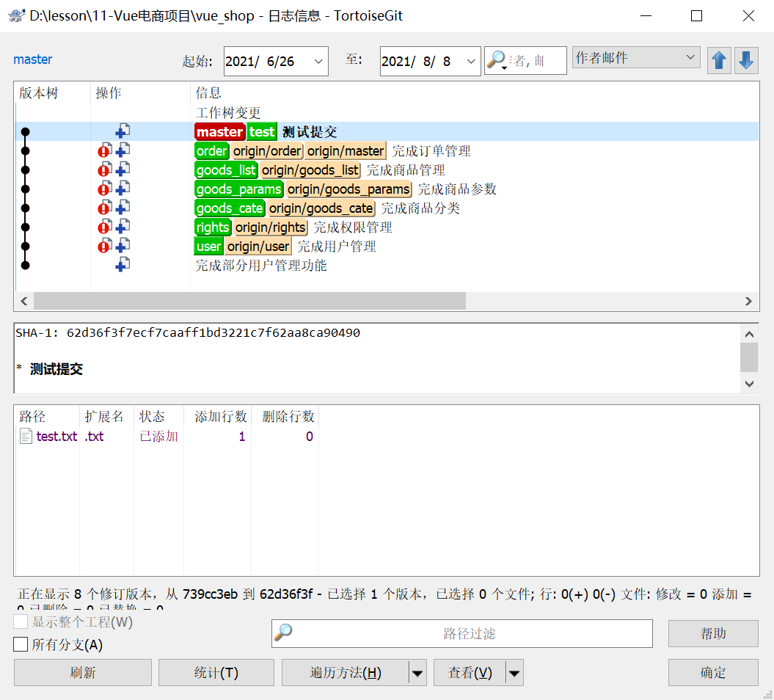Click the blue plus icon on 完成商品分类 row
774x700 pixels.
click(123, 208)
